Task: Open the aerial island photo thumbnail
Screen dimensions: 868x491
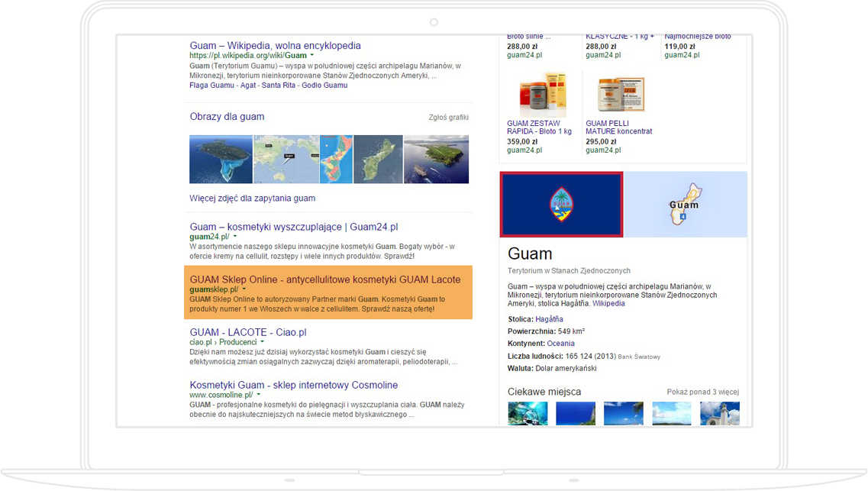Action: pyautogui.click(x=221, y=160)
